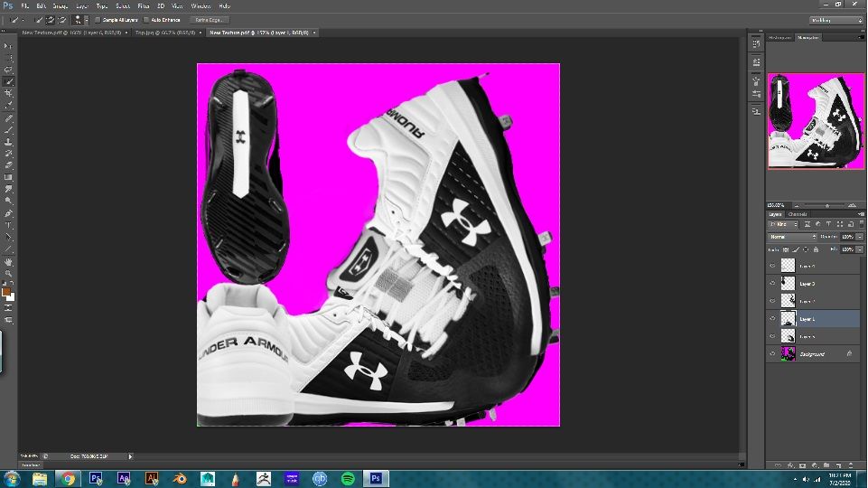Open the File menu
The width and height of the screenshot is (868, 488).
tap(25, 6)
